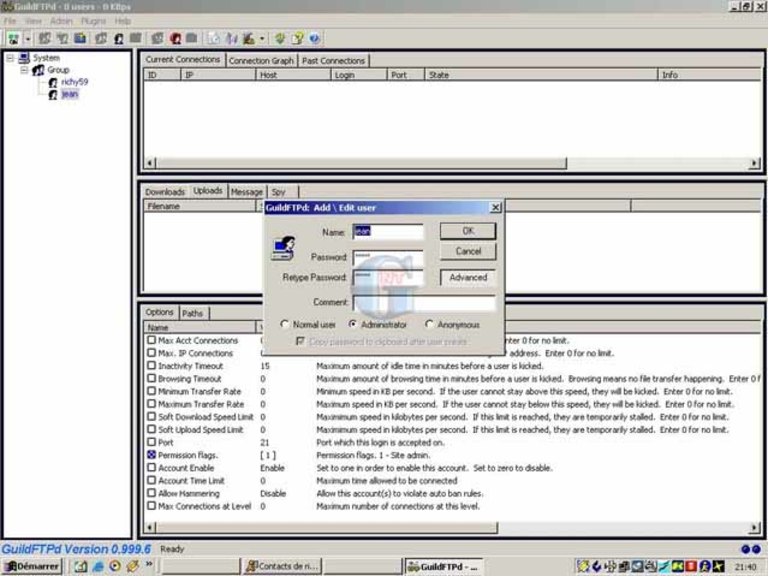This screenshot has width=768, height=576.
Task: Click the red-haired user toolbar icon
Action: click(x=175, y=38)
